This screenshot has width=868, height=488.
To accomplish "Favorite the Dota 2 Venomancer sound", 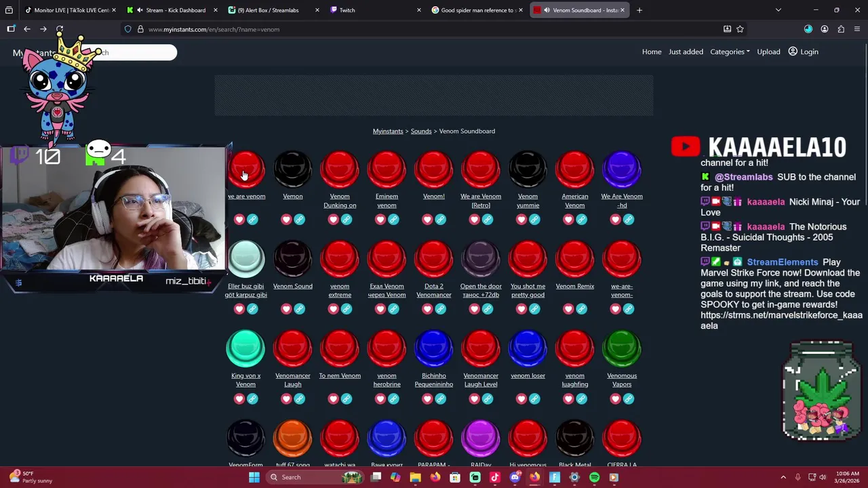I will [x=427, y=309].
